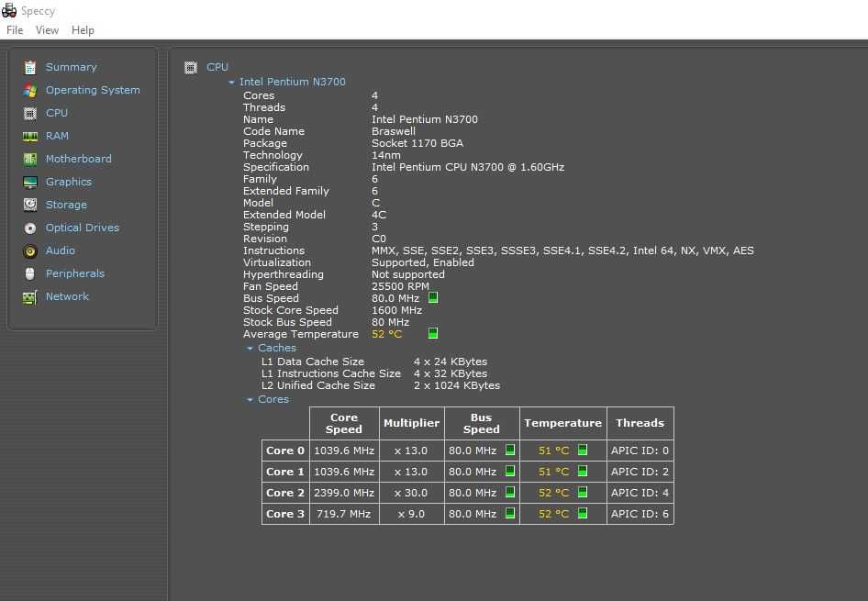This screenshot has height=601, width=868.
Task: Open the Network section link
Action: pos(67,296)
